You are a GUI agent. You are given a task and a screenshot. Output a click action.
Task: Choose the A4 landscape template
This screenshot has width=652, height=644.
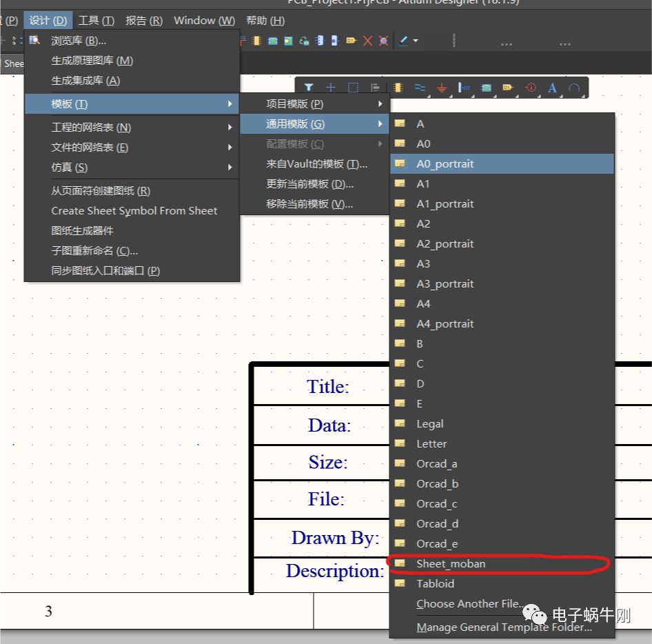point(502,303)
